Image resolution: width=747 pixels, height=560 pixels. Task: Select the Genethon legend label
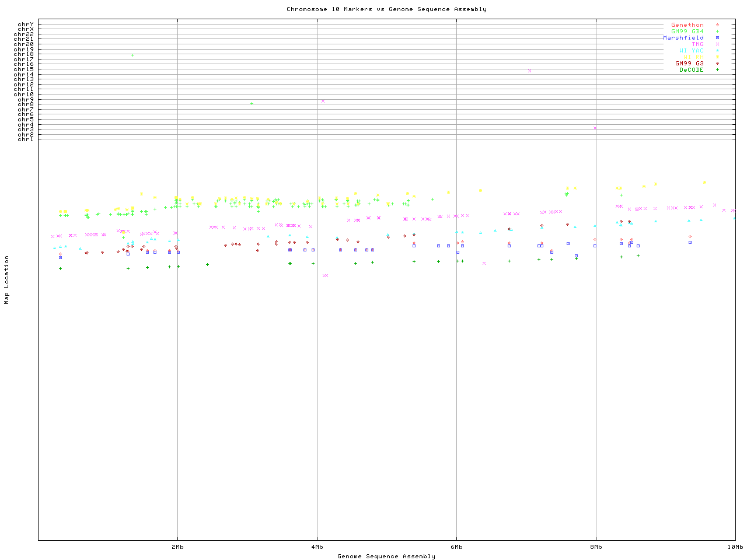(687, 25)
